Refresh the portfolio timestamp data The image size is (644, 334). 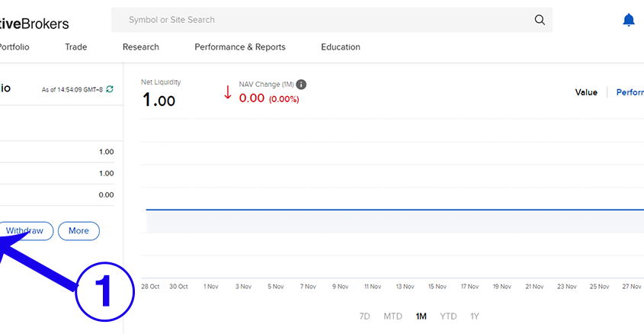pos(110,89)
